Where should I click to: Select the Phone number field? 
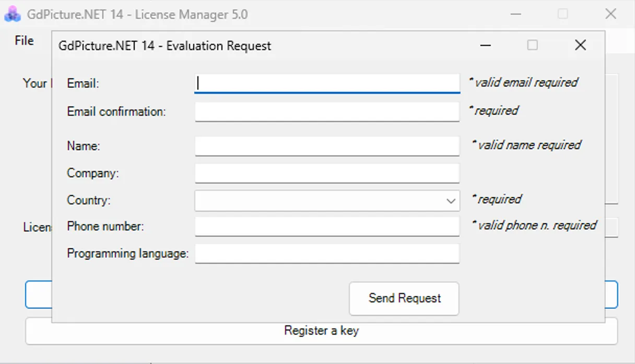point(326,226)
